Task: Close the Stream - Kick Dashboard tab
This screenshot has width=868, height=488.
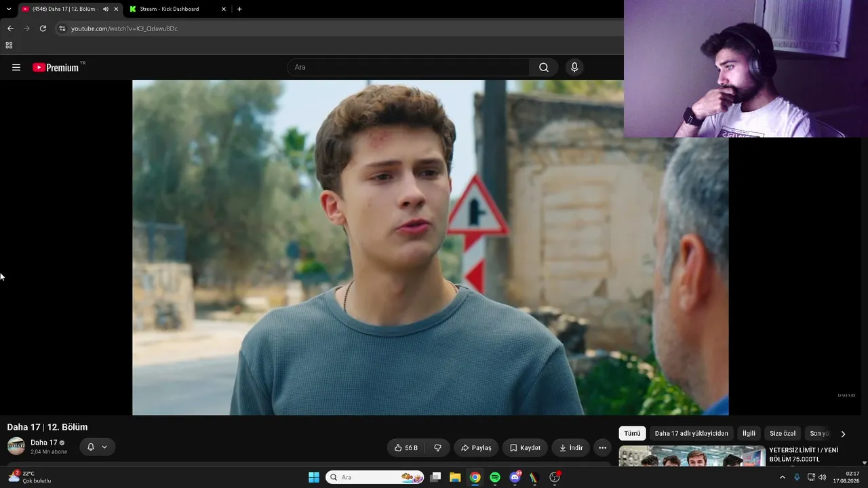Action: (x=224, y=9)
